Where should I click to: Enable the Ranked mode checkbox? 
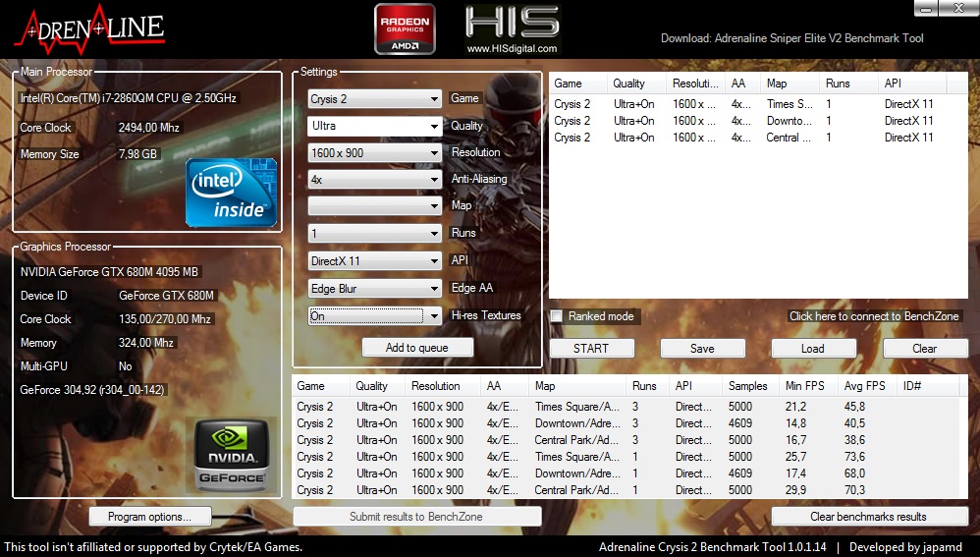click(556, 316)
